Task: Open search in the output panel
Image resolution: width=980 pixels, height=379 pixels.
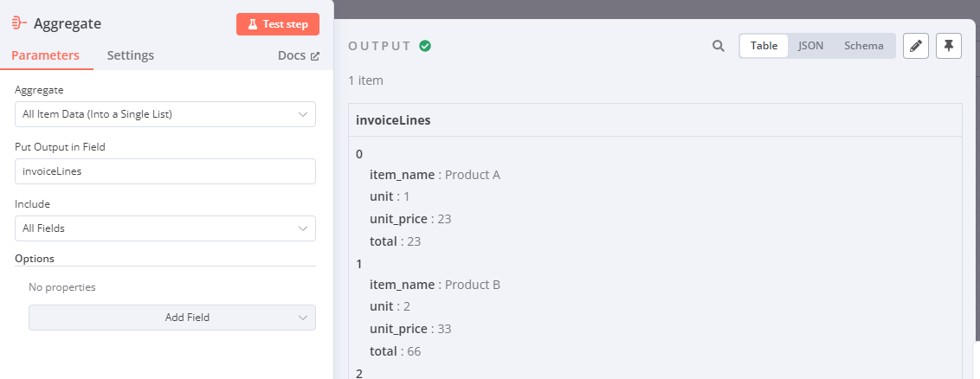Action: (719, 46)
